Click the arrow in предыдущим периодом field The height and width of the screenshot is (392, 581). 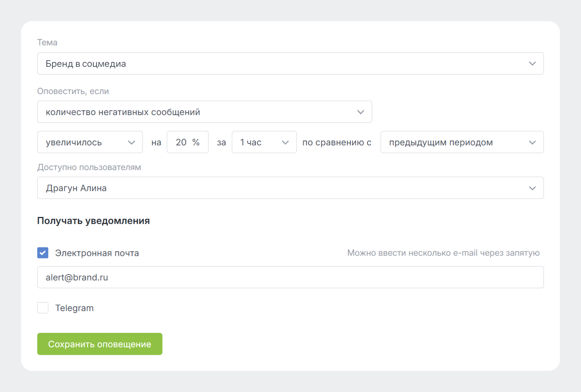[532, 143]
